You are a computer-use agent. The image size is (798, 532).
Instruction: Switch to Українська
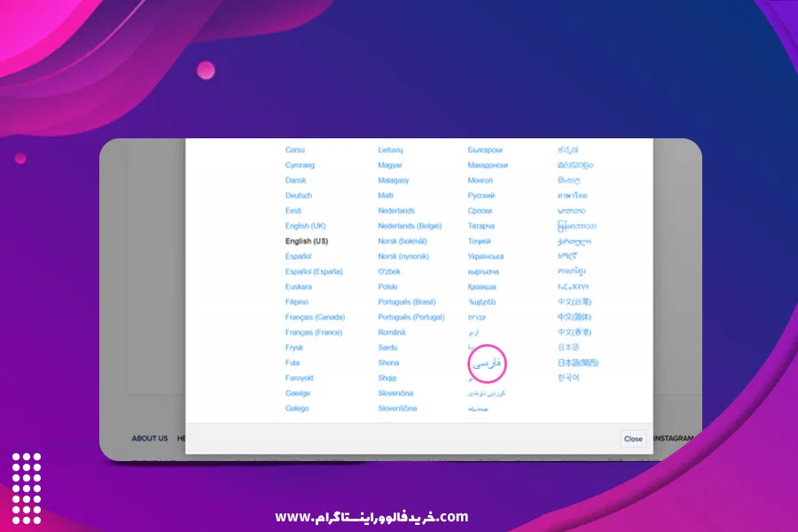486,256
